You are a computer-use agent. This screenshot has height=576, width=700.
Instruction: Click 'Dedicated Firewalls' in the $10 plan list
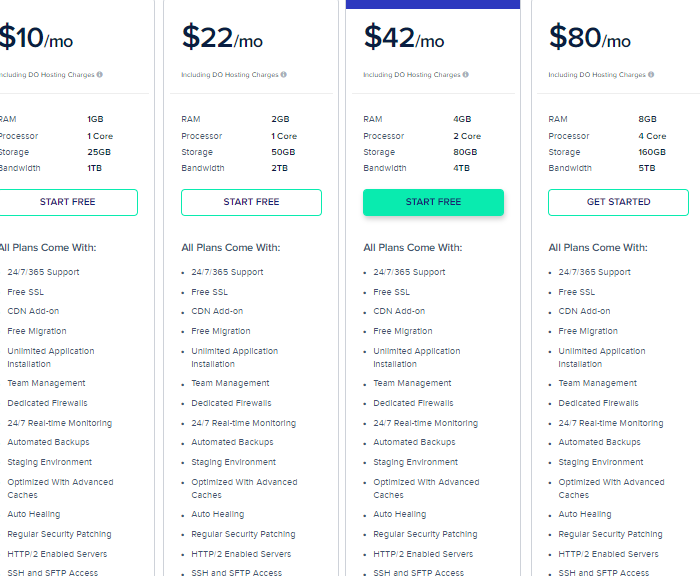47,403
